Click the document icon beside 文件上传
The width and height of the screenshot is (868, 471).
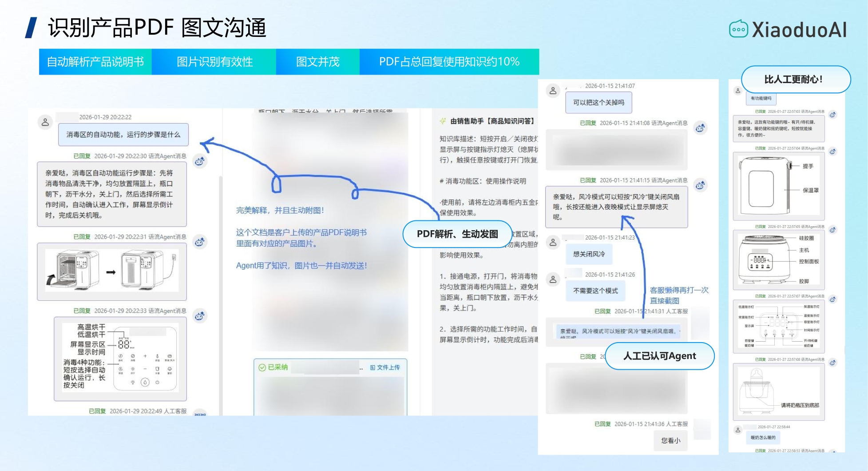pos(373,367)
